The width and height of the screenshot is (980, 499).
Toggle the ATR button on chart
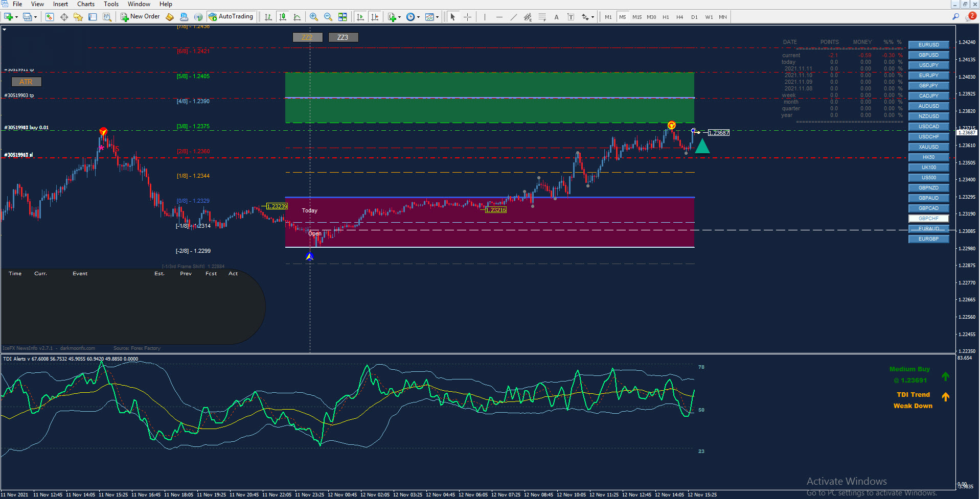tap(26, 82)
